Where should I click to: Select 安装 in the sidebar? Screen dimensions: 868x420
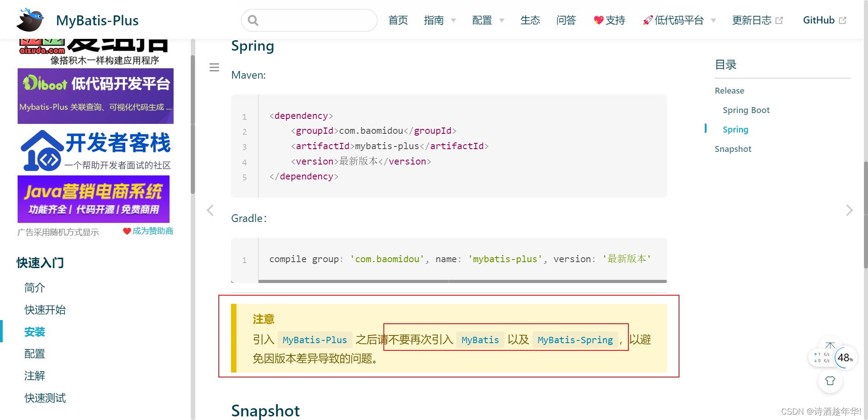click(35, 332)
